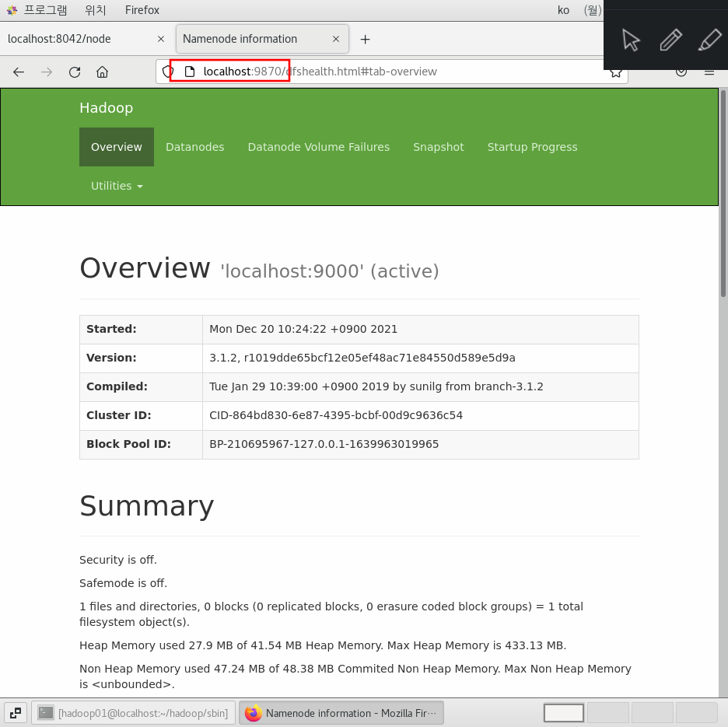Reload the current page

coord(75,72)
